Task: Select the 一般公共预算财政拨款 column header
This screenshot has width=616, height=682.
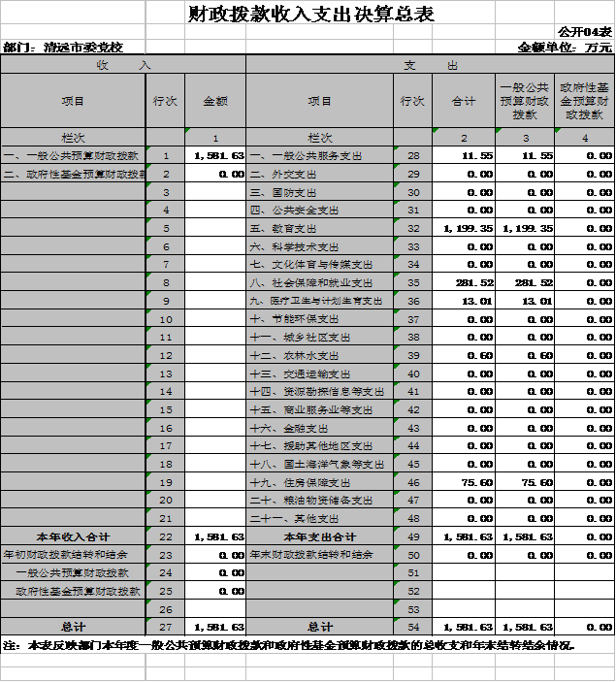Action: tap(525, 101)
